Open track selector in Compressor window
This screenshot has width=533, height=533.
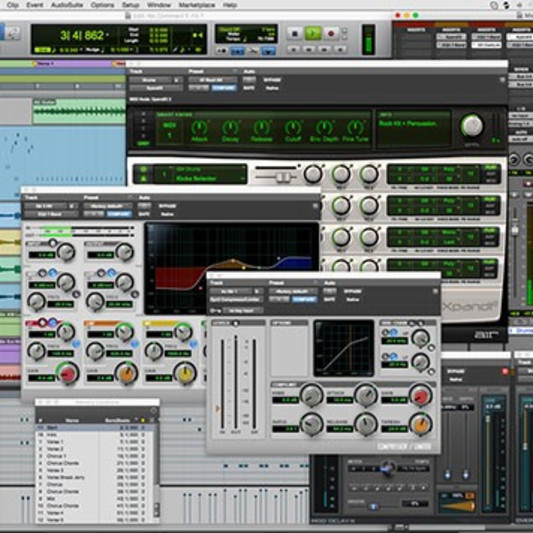point(232,291)
